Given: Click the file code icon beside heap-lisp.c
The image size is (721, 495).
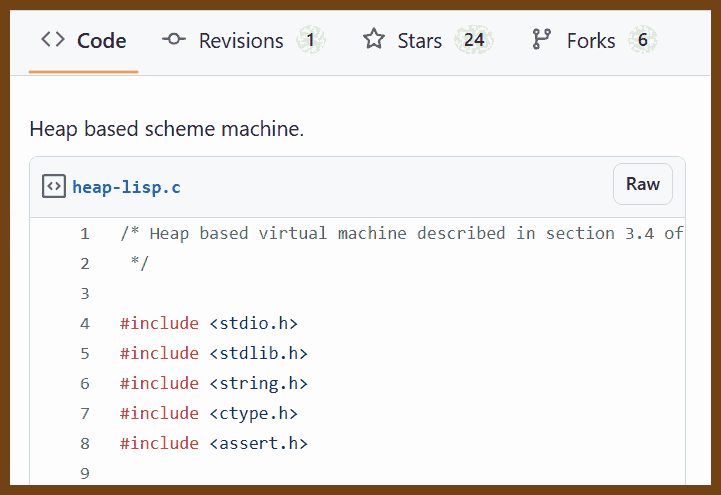Looking at the screenshot, I should click(54, 186).
